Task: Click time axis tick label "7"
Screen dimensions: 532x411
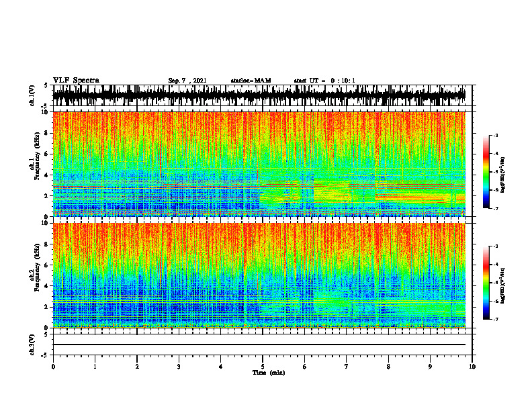Action: click(x=347, y=367)
